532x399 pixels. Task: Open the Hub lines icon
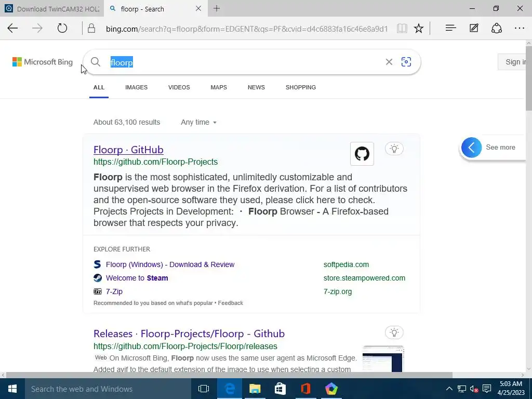(450, 28)
